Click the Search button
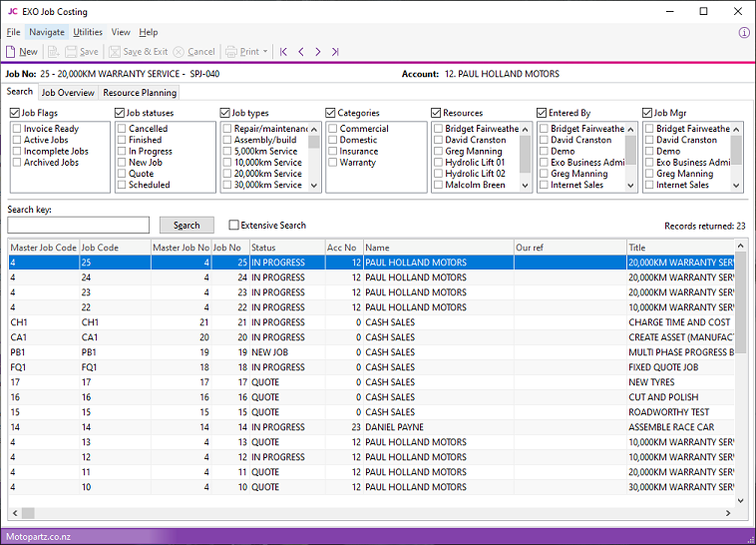 pyautogui.click(x=187, y=226)
